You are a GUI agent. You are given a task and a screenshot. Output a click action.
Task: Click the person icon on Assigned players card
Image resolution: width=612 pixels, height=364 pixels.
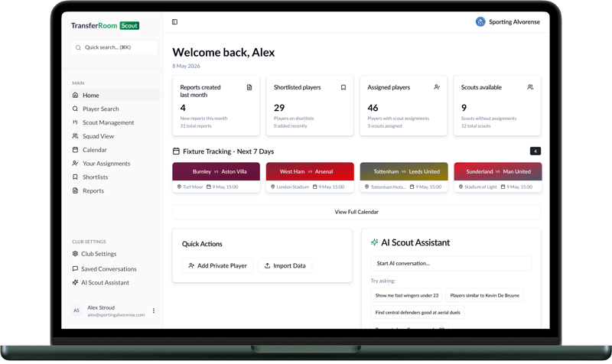pyautogui.click(x=437, y=87)
